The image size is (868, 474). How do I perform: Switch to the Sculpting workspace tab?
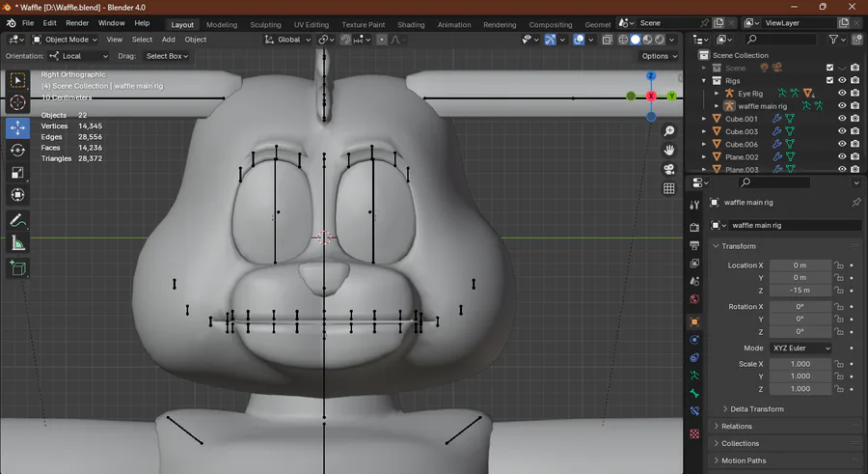[265, 24]
